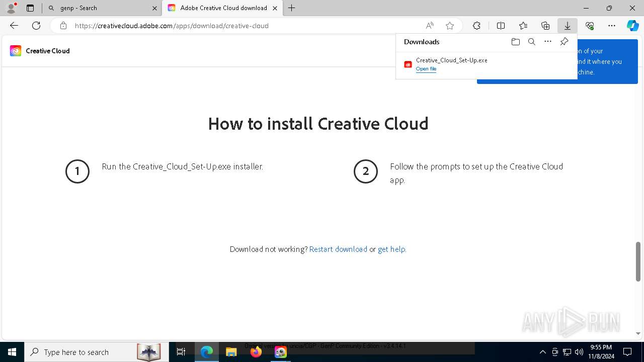Search downloads in the Downloads panel
The height and width of the screenshot is (362, 644).
(x=531, y=42)
